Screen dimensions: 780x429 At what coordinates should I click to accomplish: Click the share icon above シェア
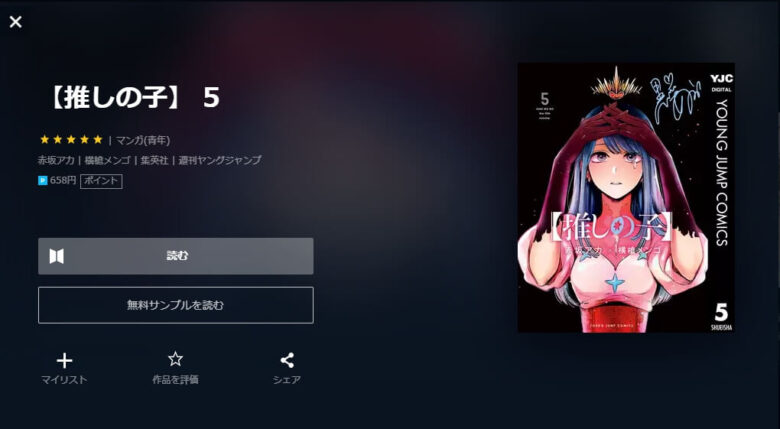coord(287,360)
